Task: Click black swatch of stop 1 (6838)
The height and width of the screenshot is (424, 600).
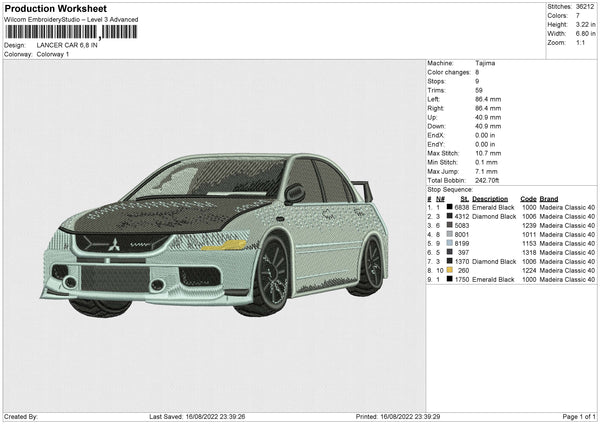Action: [450, 207]
